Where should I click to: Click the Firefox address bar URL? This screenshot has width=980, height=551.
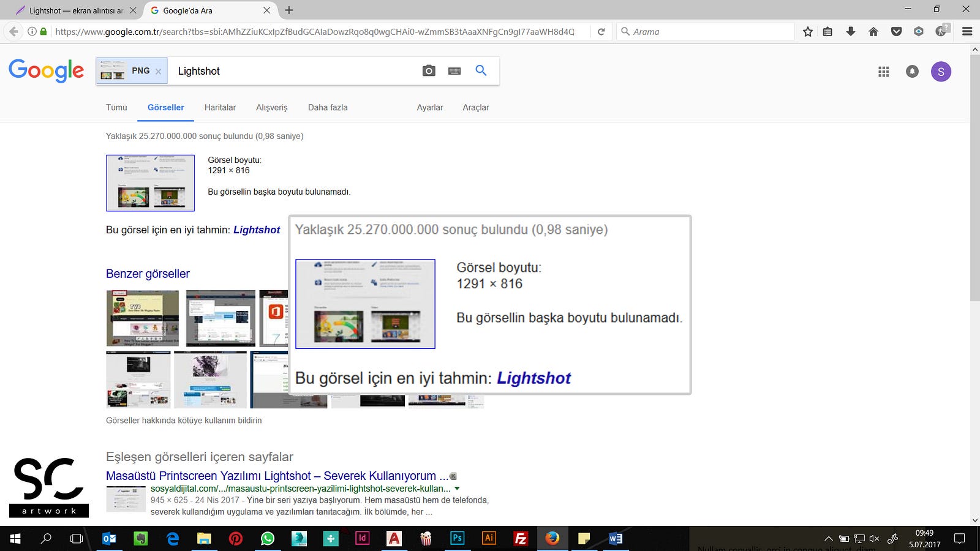coord(315,32)
